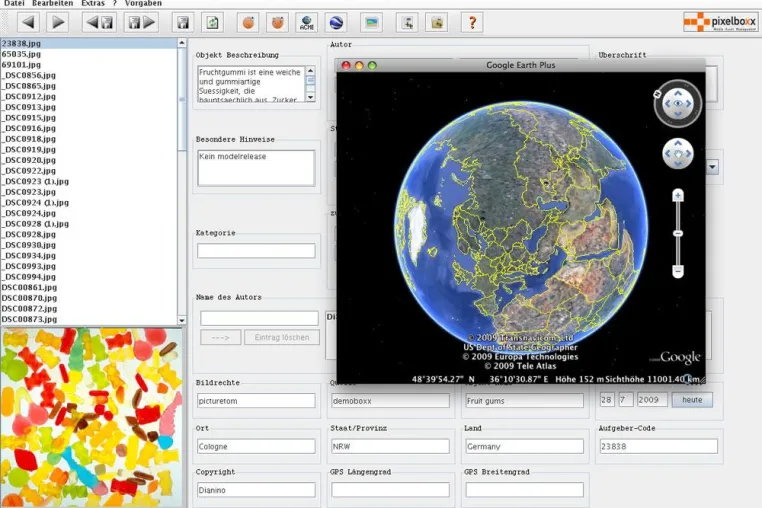This screenshot has height=508, width=762.
Task: Select file 23838.jpg in the list
Action: pos(89,43)
